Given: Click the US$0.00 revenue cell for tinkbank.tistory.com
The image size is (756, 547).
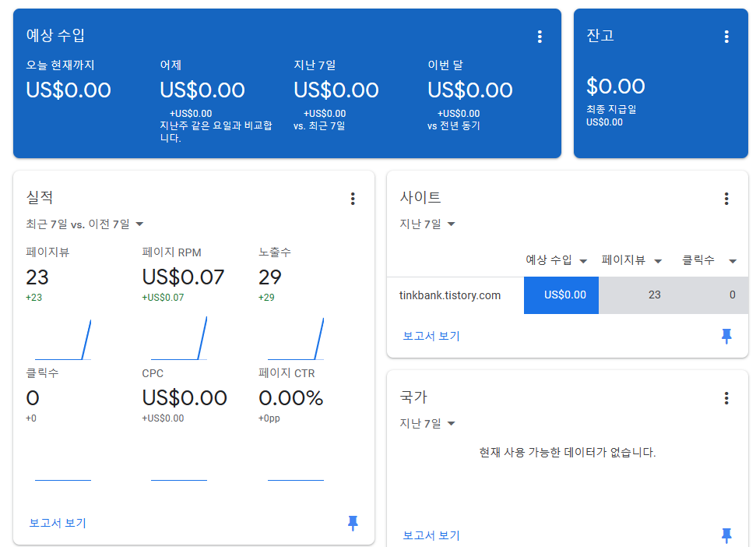Looking at the screenshot, I should tap(561, 295).
